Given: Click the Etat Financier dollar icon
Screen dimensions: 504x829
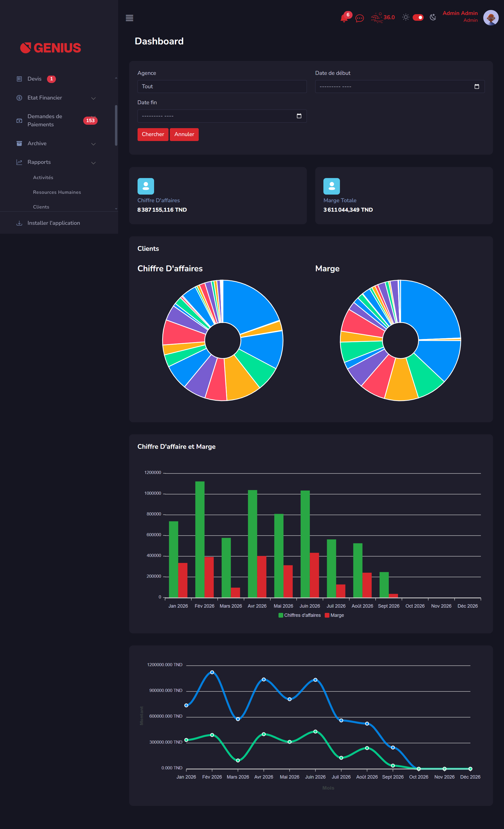Looking at the screenshot, I should pyautogui.click(x=19, y=98).
